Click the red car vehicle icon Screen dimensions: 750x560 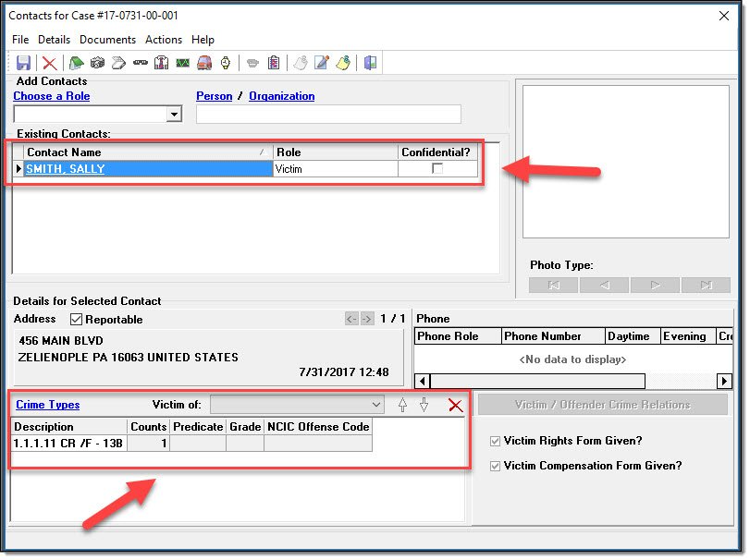point(204,63)
